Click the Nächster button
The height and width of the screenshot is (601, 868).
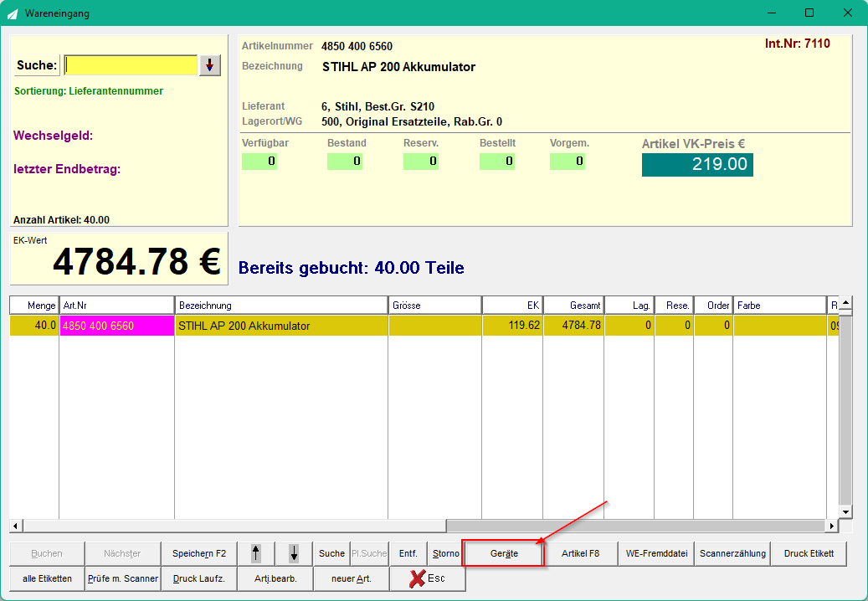tap(123, 553)
